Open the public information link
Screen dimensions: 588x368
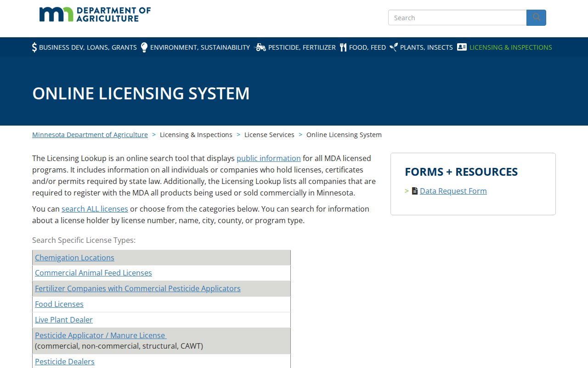pyautogui.click(x=269, y=158)
